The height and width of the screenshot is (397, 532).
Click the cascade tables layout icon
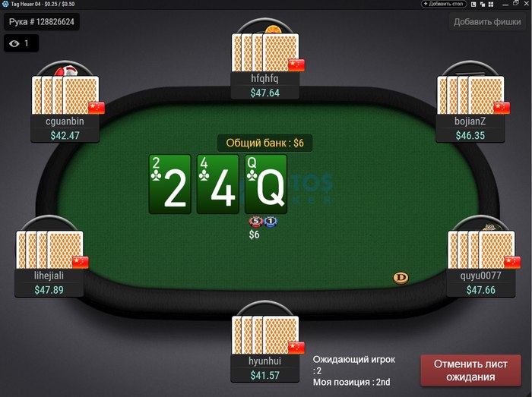coord(483,5)
